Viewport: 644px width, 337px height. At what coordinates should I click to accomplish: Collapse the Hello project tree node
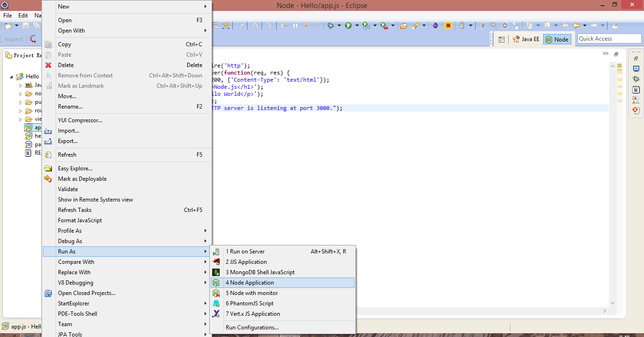click(12, 76)
